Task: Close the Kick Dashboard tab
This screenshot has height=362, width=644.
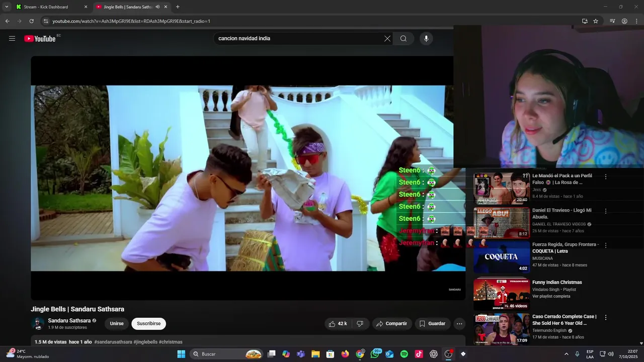Action: tap(86, 7)
